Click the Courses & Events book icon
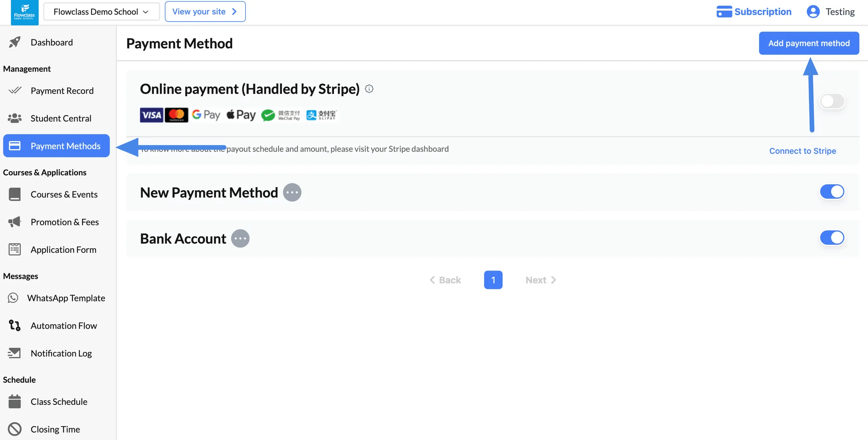The image size is (868, 440). click(x=14, y=194)
